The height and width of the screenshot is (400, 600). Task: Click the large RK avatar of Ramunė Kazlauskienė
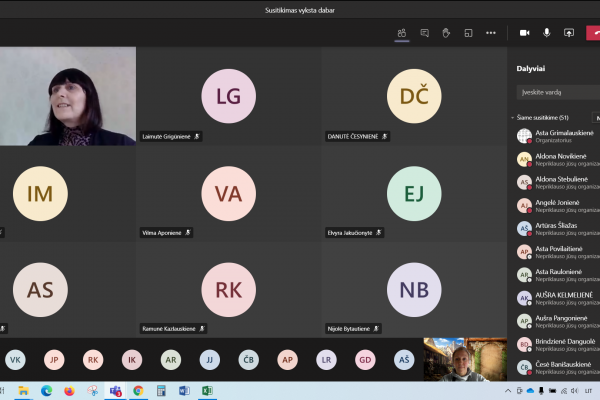click(x=228, y=290)
